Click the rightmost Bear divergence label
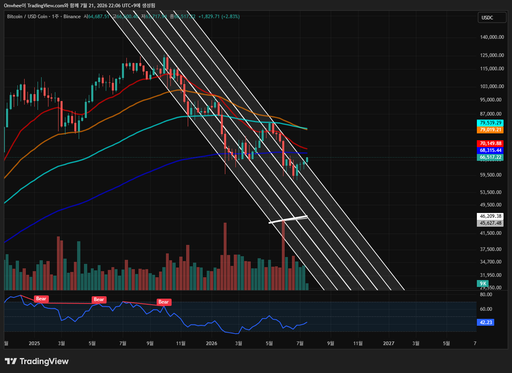The height and width of the screenshot is (373, 512). (x=164, y=302)
